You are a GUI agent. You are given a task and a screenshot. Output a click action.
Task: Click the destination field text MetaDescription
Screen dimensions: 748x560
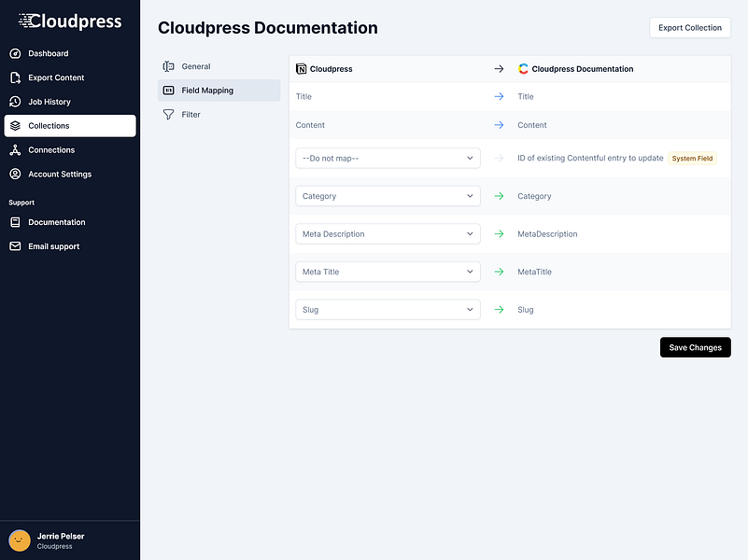547,234
